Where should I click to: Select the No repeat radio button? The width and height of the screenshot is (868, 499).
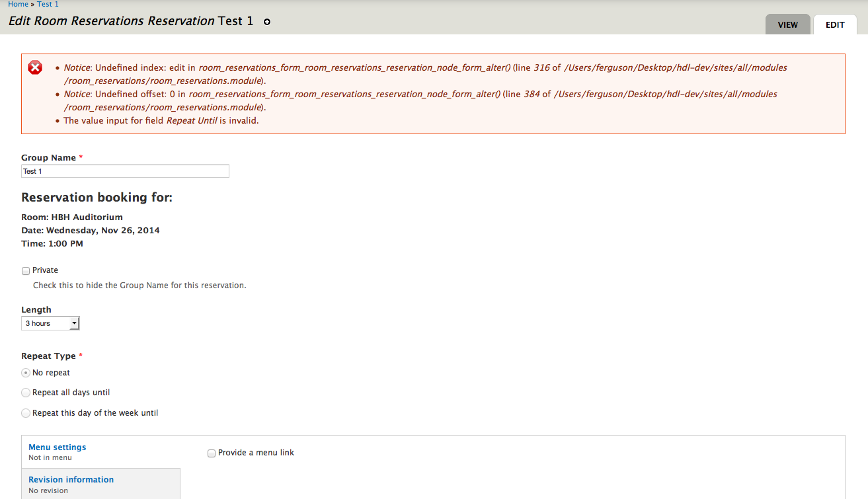tap(25, 372)
